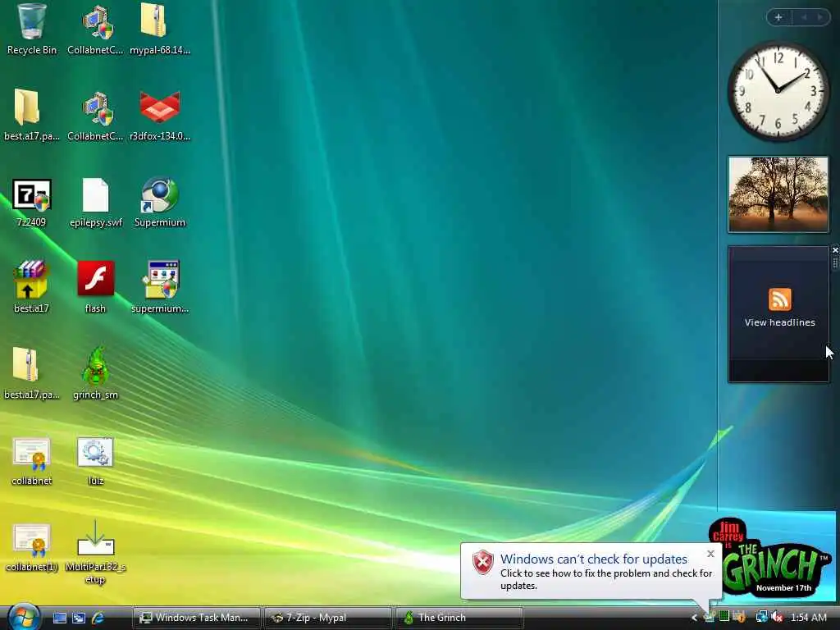
Task: Add a gadget with sidebar plus button
Action: (x=778, y=17)
